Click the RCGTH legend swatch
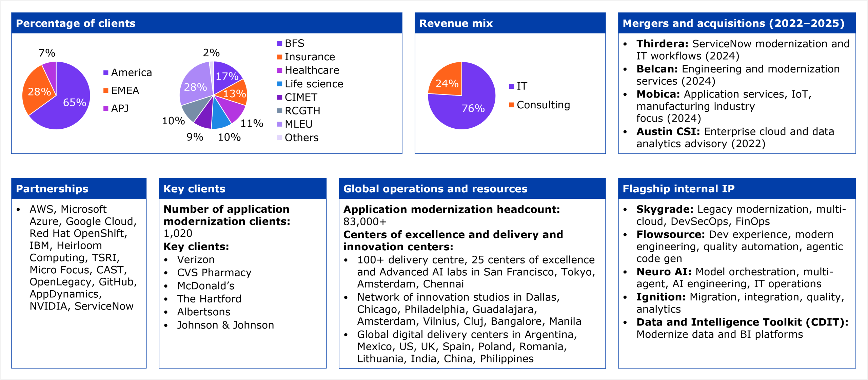868x380 pixels. (x=279, y=111)
